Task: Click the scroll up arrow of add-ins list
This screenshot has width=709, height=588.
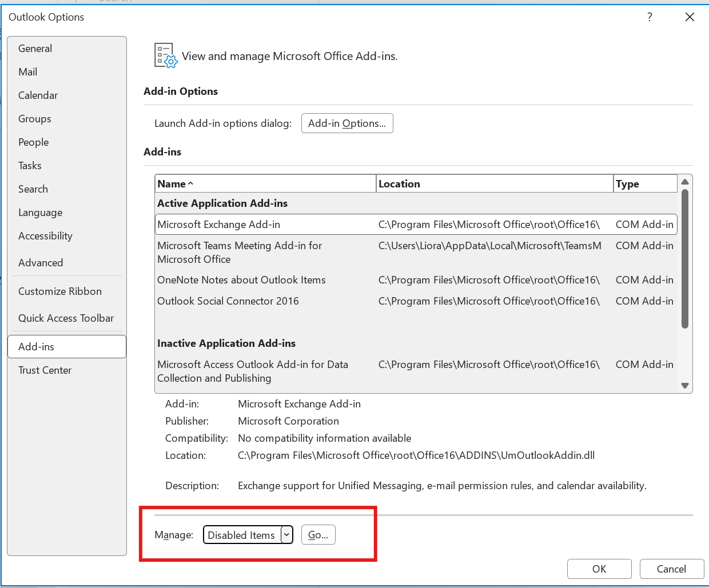Action: 685,182
